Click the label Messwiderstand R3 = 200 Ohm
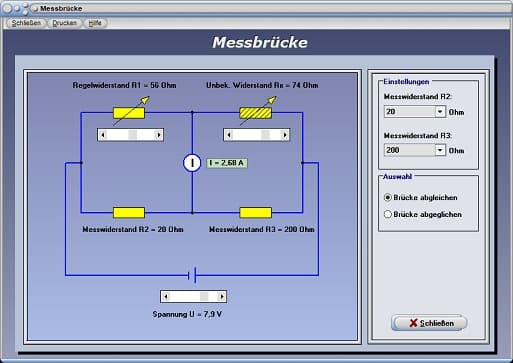This screenshot has height=363, width=513. 262,229
